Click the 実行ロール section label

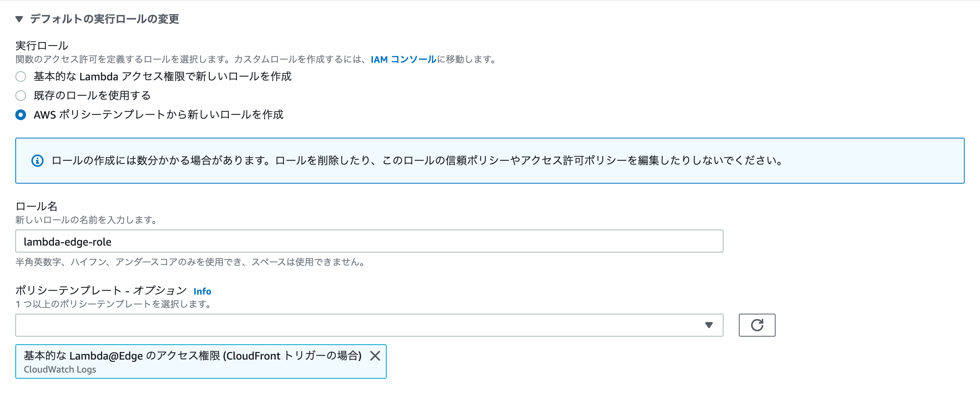point(42,46)
